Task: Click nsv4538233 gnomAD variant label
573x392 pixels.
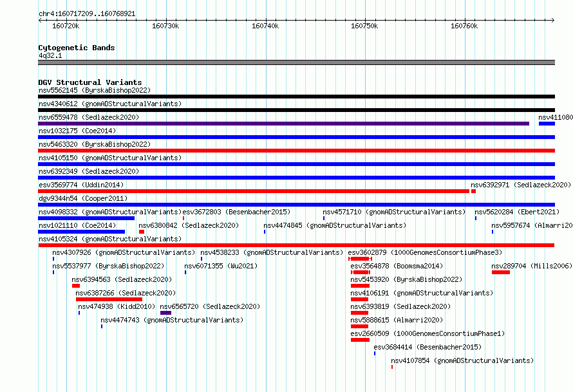Action: point(272,252)
